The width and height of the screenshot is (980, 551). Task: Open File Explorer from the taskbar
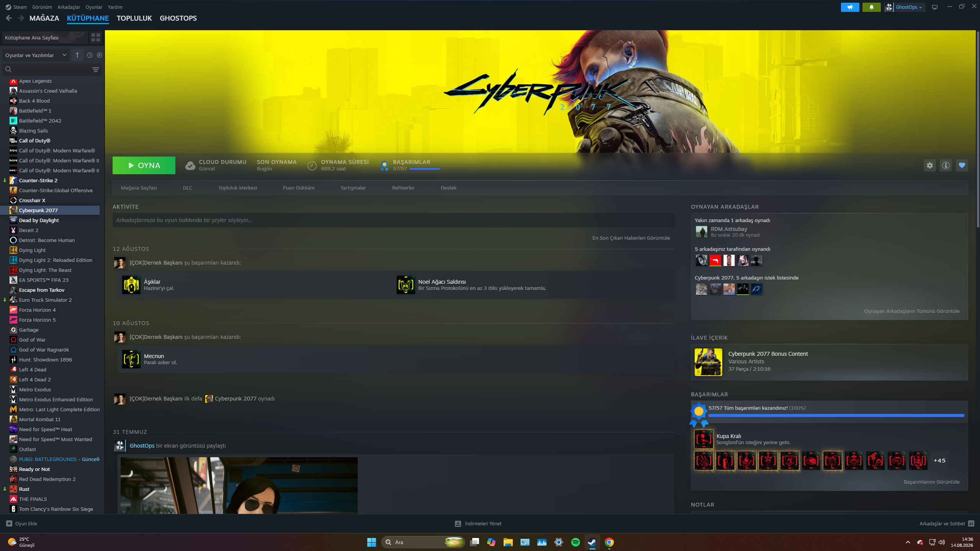[508, 542]
